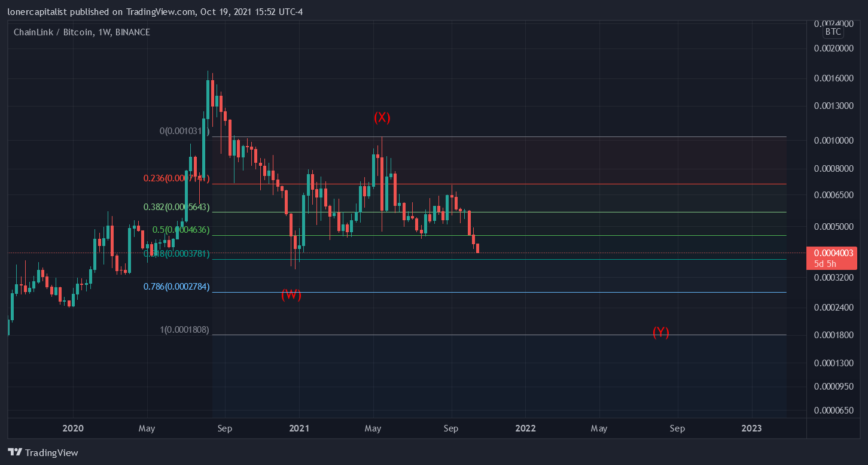
Task: Select the red (W) wave label
Action: (x=291, y=294)
